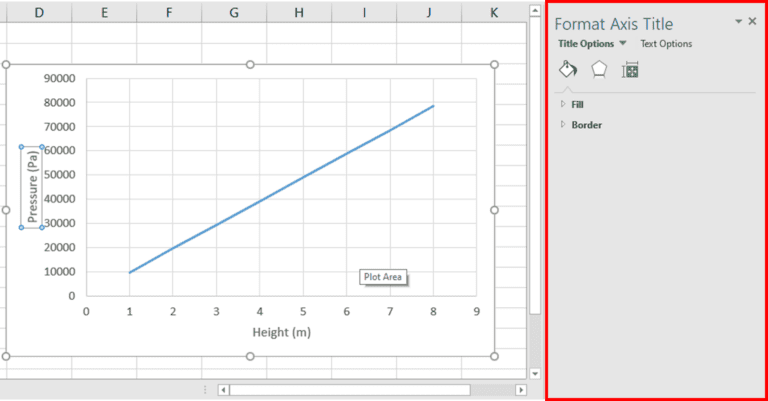Expand the Fill section
Image resolution: width=768 pixels, height=401 pixels.
[578, 104]
